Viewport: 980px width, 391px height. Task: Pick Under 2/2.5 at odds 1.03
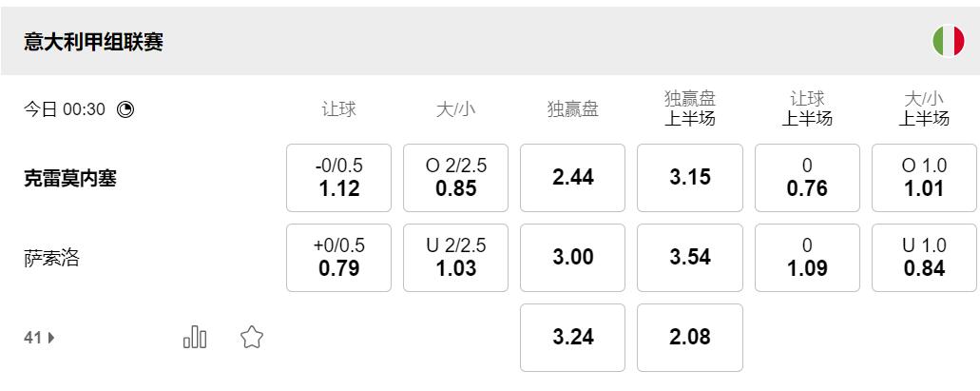coord(455,258)
